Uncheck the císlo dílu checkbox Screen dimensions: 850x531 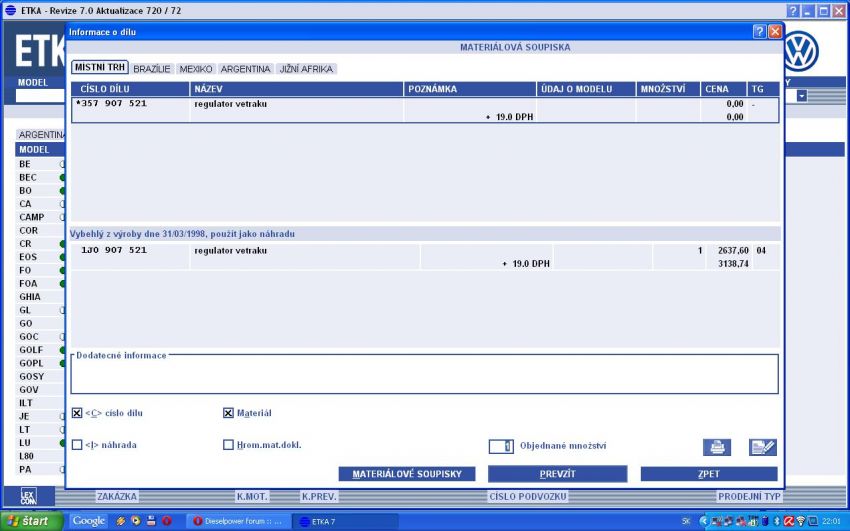(77, 413)
